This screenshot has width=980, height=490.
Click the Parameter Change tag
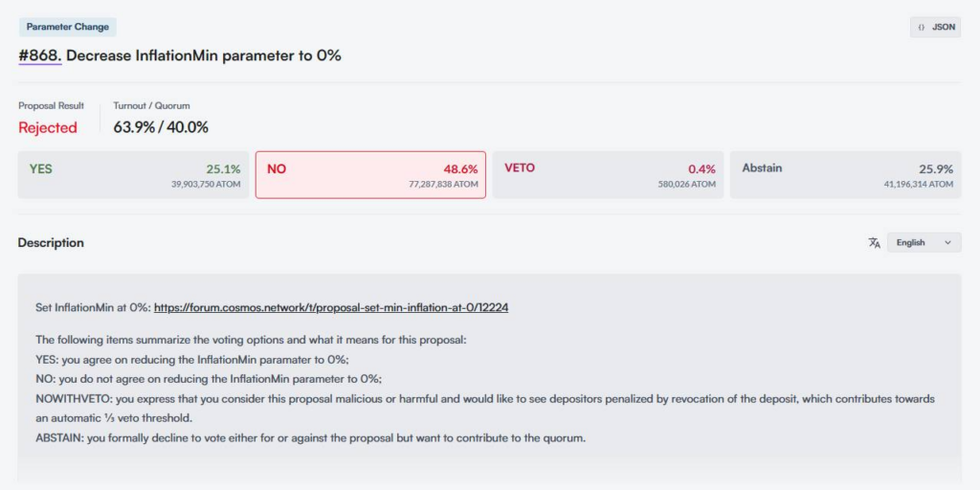68,27
